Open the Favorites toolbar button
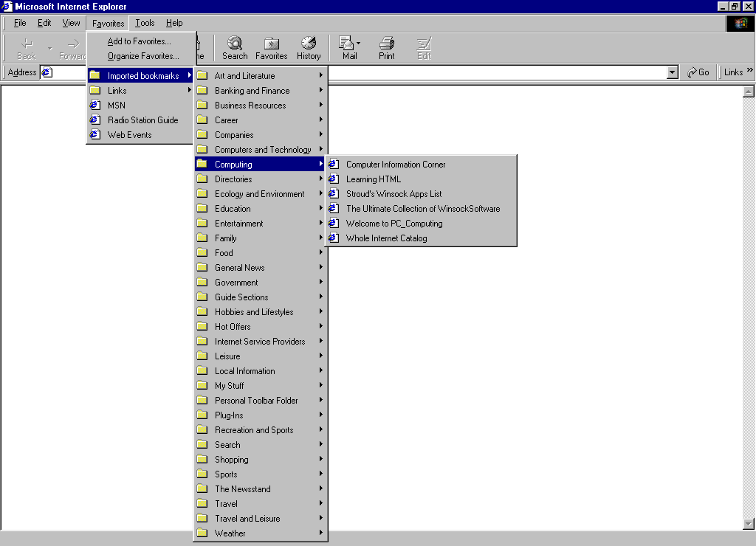This screenshot has width=756, height=546. pos(272,48)
